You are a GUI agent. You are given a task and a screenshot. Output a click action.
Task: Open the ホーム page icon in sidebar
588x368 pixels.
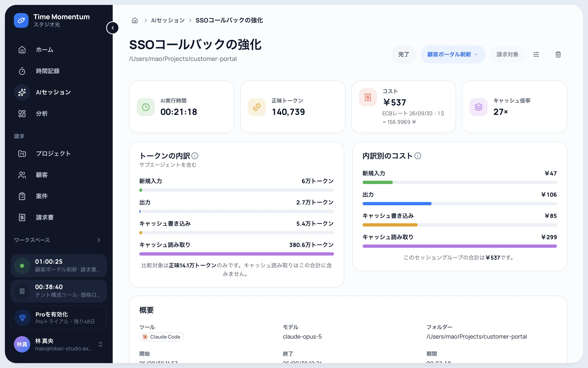[22, 50]
